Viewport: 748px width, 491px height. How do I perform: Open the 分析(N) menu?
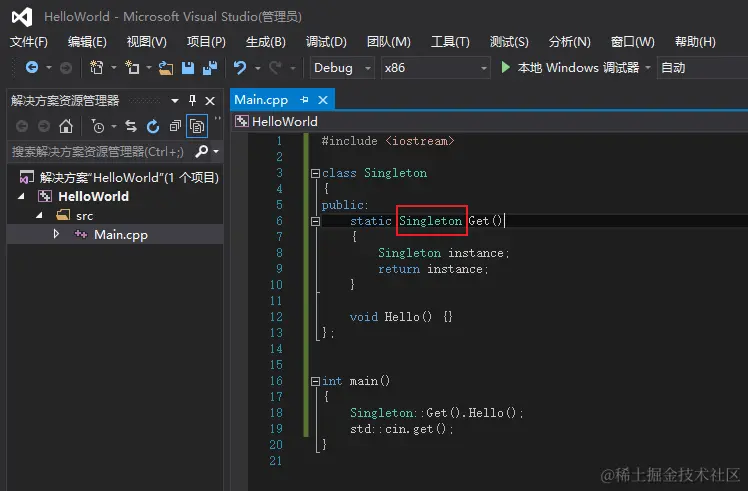(x=570, y=42)
